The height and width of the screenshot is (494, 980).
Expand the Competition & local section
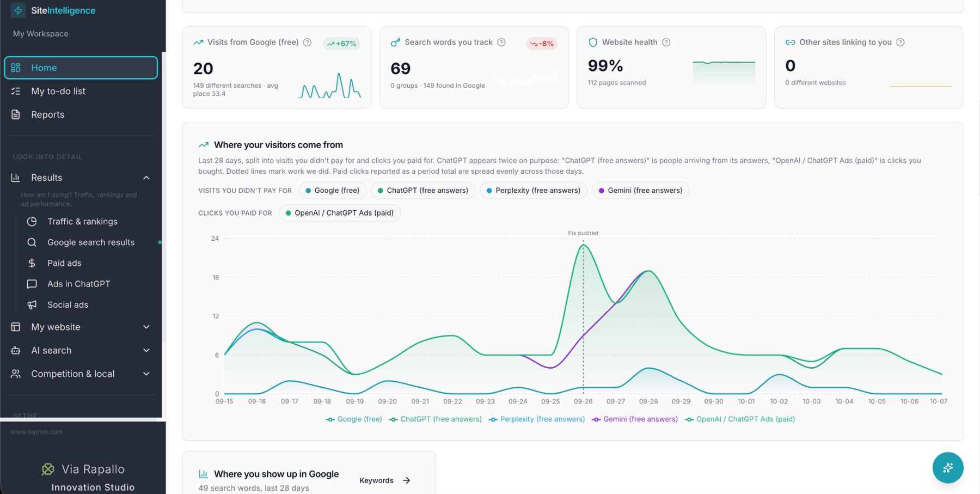point(81,374)
